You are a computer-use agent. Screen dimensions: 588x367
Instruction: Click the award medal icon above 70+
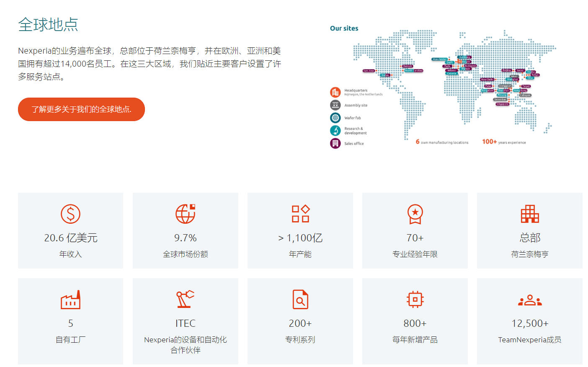[415, 214]
